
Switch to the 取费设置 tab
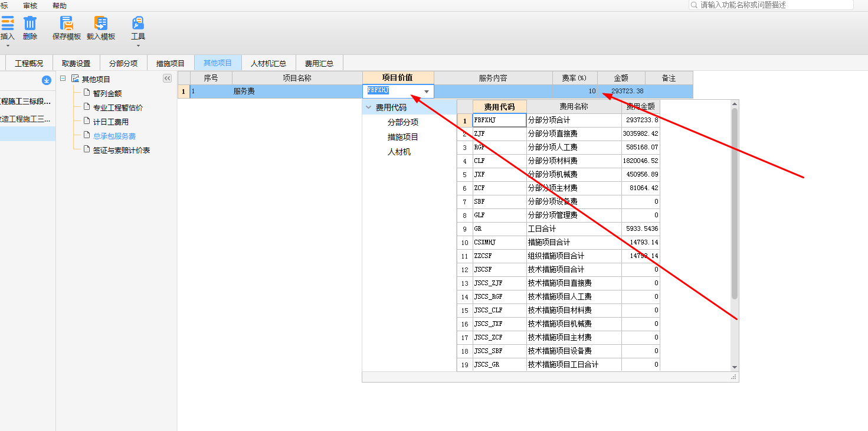pyautogui.click(x=76, y=63)
